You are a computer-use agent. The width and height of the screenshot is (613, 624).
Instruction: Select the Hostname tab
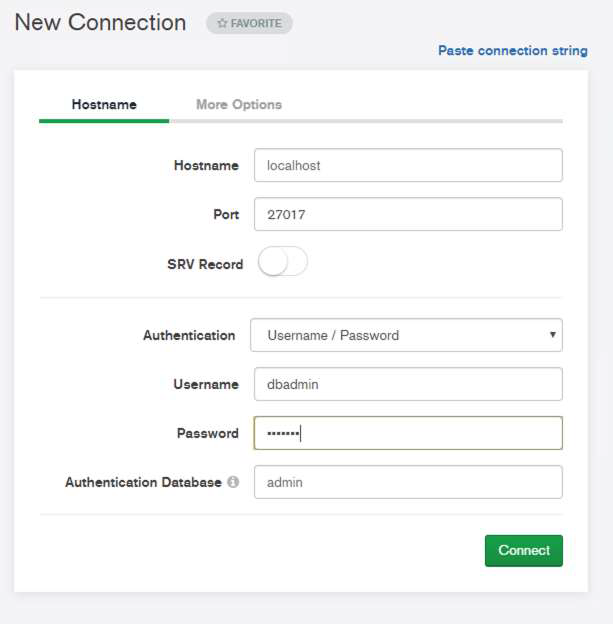coord(104,104)
